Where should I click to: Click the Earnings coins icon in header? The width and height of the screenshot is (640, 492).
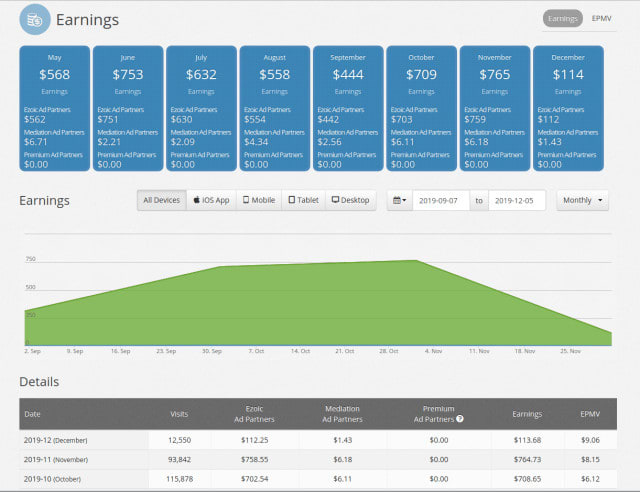tap(35, 19)
